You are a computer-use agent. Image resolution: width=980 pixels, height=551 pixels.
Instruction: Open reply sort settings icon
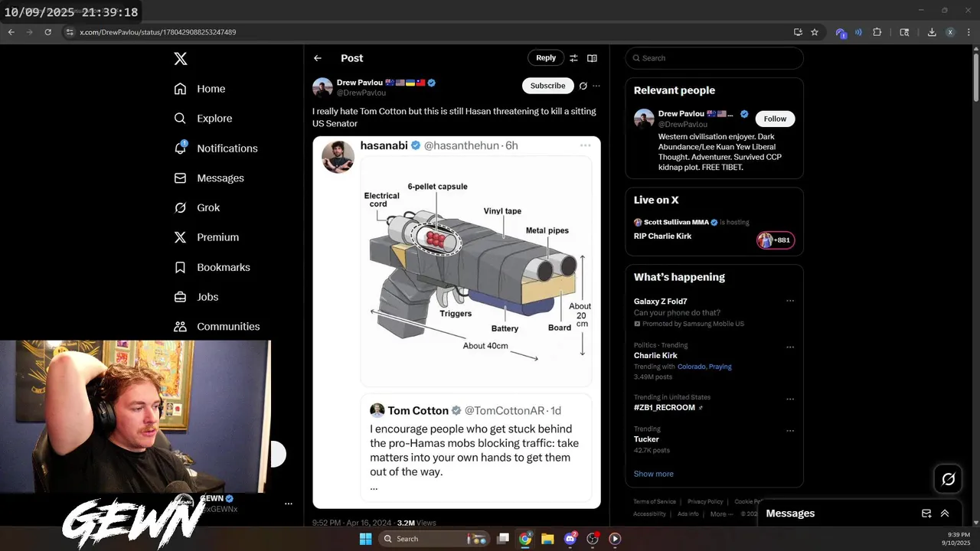point(573,58)
